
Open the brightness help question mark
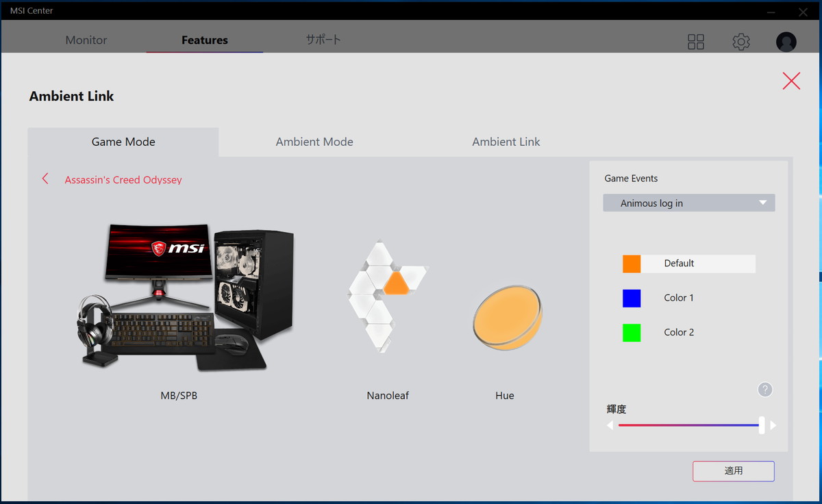tap(765, 390)
